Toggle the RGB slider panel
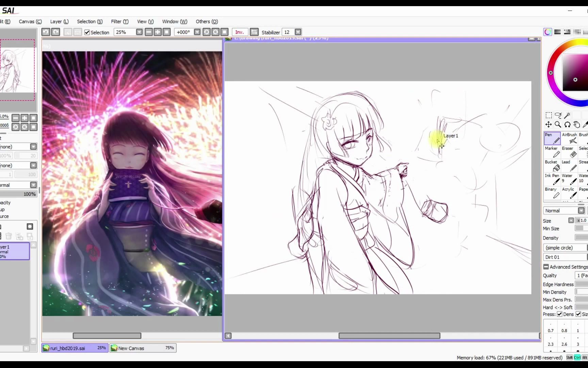 coord(557,32)
